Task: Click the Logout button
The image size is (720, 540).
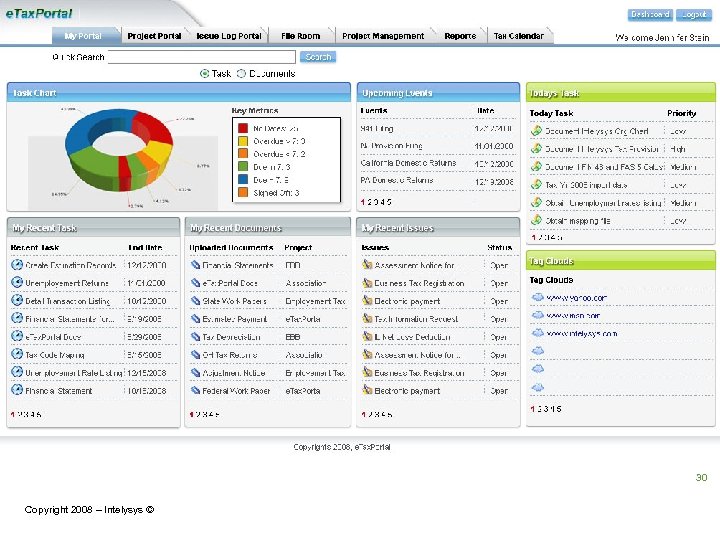Action: (x=694, y=15)
